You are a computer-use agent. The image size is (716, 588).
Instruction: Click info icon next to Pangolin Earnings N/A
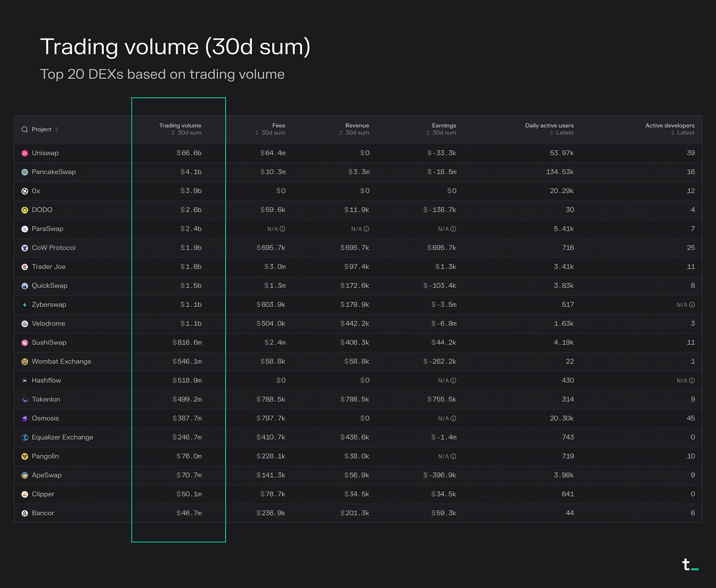tap(454, 456)
